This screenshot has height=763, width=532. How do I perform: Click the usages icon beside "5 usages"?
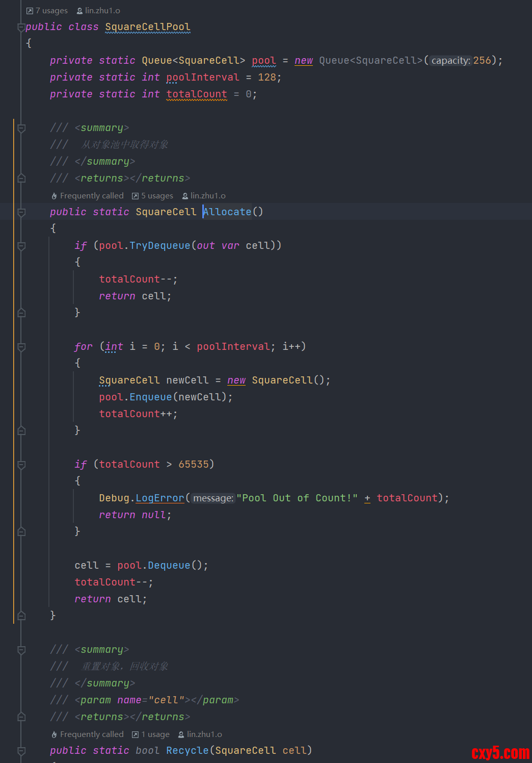pos(135,196)
